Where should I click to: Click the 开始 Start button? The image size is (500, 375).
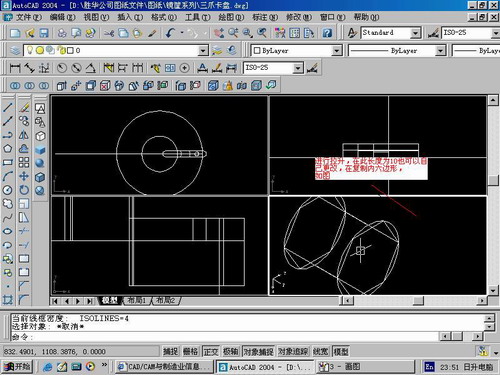18,367
